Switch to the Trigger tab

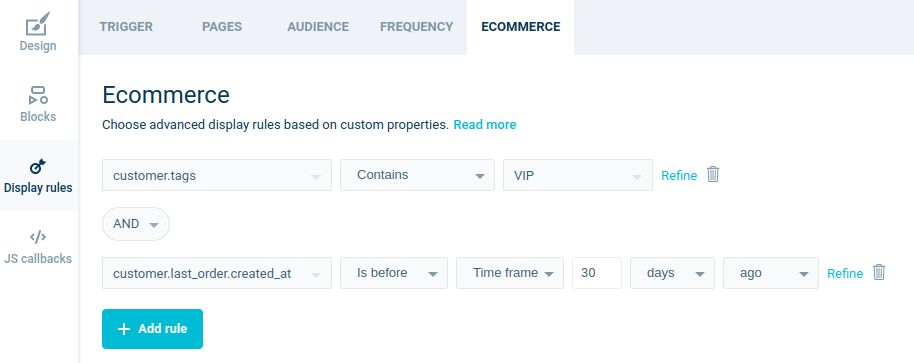126,27
